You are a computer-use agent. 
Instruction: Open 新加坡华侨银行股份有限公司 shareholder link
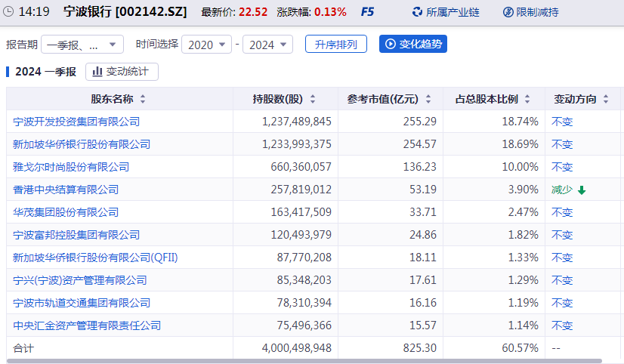point(82,144)
